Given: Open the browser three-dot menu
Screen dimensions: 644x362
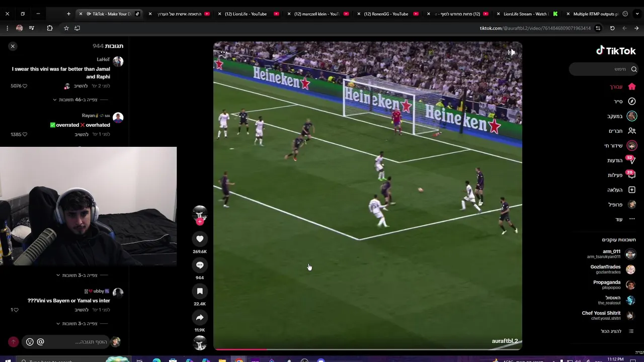Looking at the screenshot, I should (7, 28).
